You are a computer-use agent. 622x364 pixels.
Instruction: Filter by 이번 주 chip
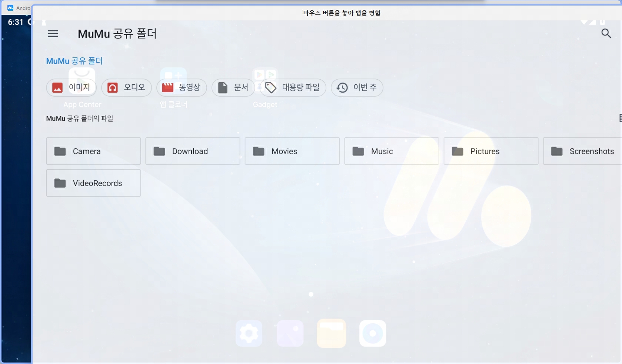click(357, 87)
